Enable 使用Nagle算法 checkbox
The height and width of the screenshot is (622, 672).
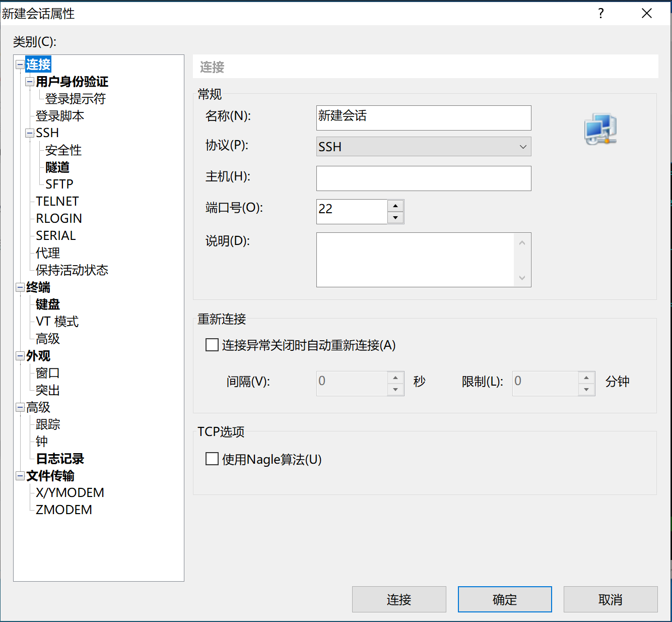212,459
